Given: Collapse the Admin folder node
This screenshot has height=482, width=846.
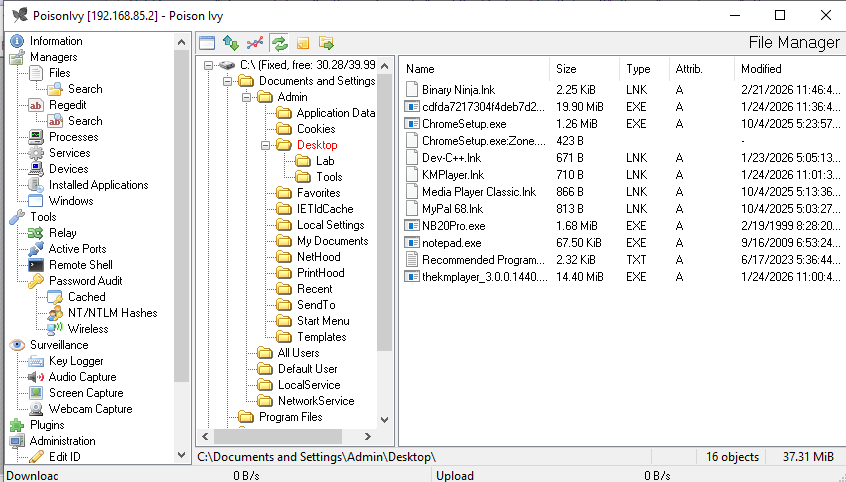Looking at the screenshot, I should [x=246, y=97].
